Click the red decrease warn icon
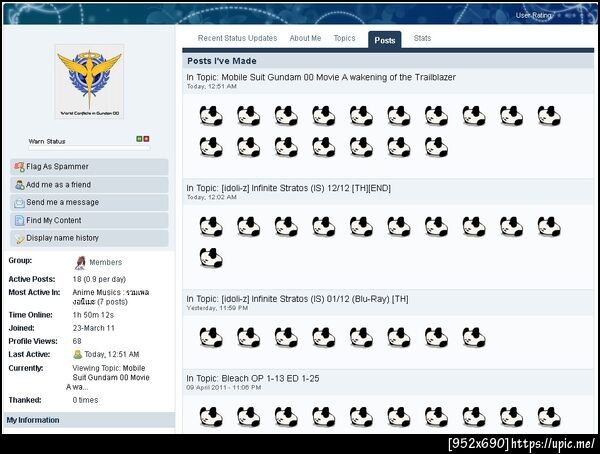600x454 pixels. click(x=146, y=139)
